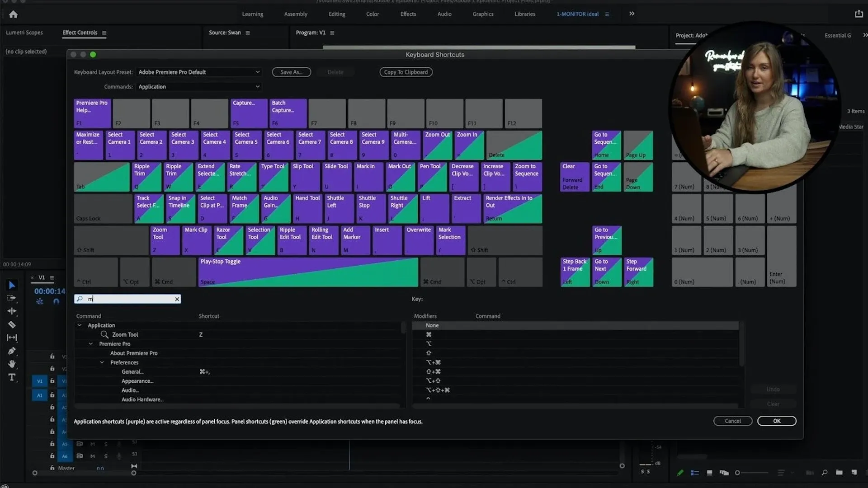
Task: Select the Track Select Forward tool
Action: 12,297
